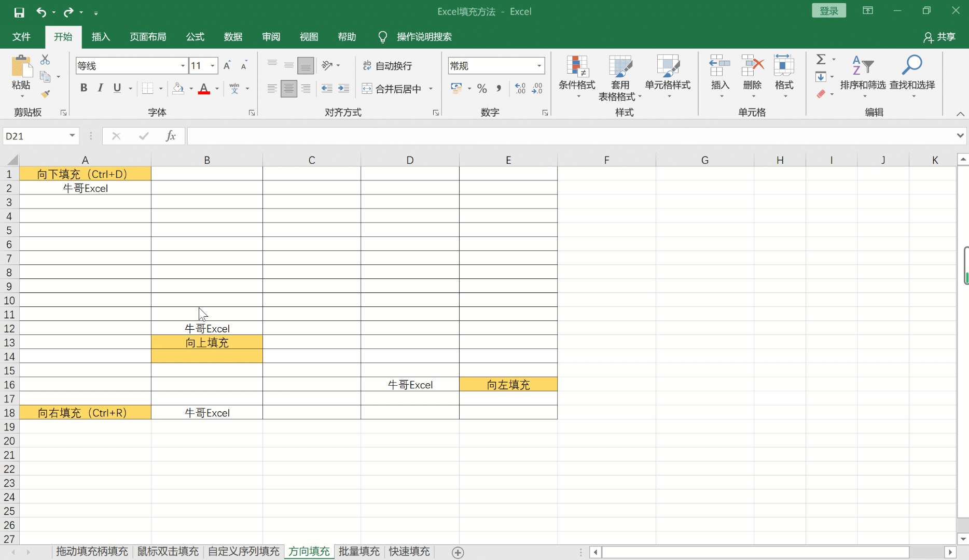969x560 pixels.
Task: Switch to the 插入 ribbon tab
Action: point(101,37)
